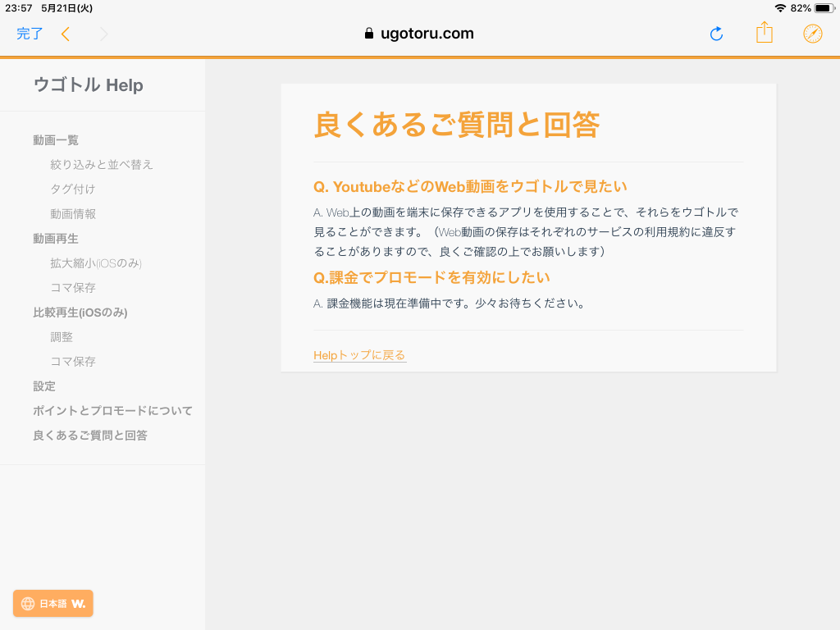
Task: Select 絞り込みと並べ替え sidebar item
Action: click(101, 164)
